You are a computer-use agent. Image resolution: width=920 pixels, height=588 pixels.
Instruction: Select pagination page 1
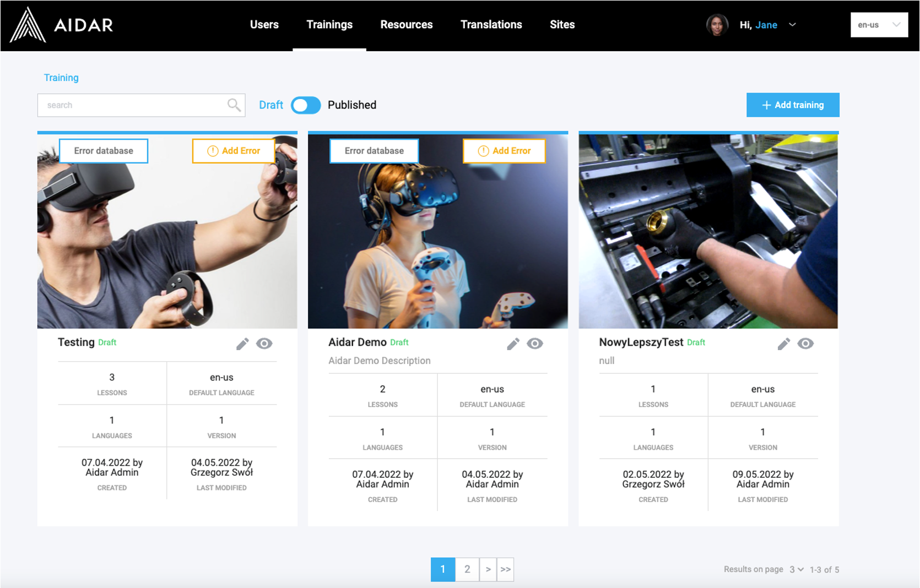tap(443, 569)
